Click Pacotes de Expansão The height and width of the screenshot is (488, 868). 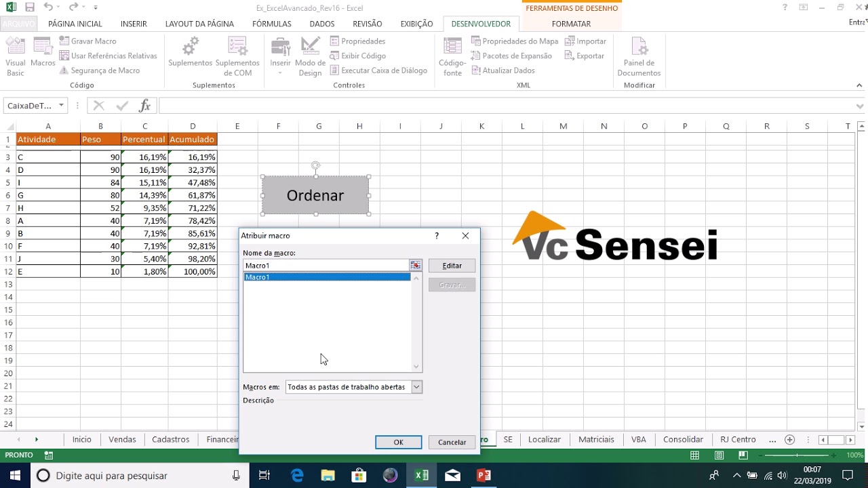[511, 56]
